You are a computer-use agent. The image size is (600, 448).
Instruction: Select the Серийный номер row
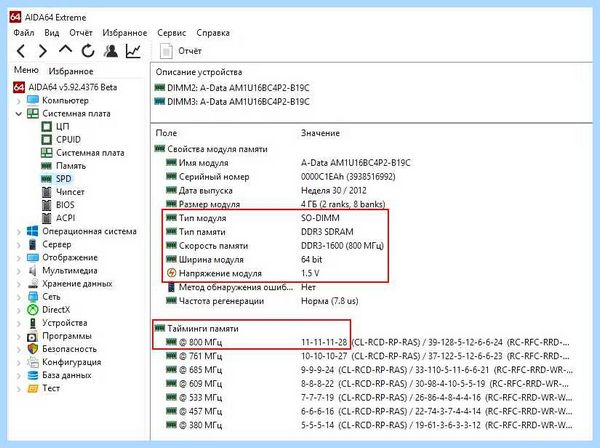[280, 177]
